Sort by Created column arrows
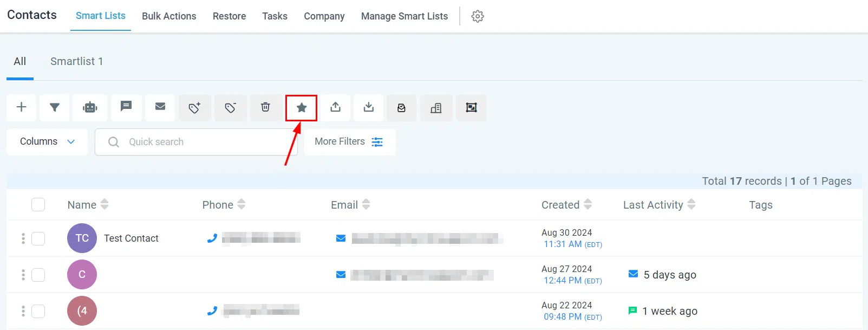Image resolution: width=868 pixels, height=330 pixels. click(x=588, y=204)
